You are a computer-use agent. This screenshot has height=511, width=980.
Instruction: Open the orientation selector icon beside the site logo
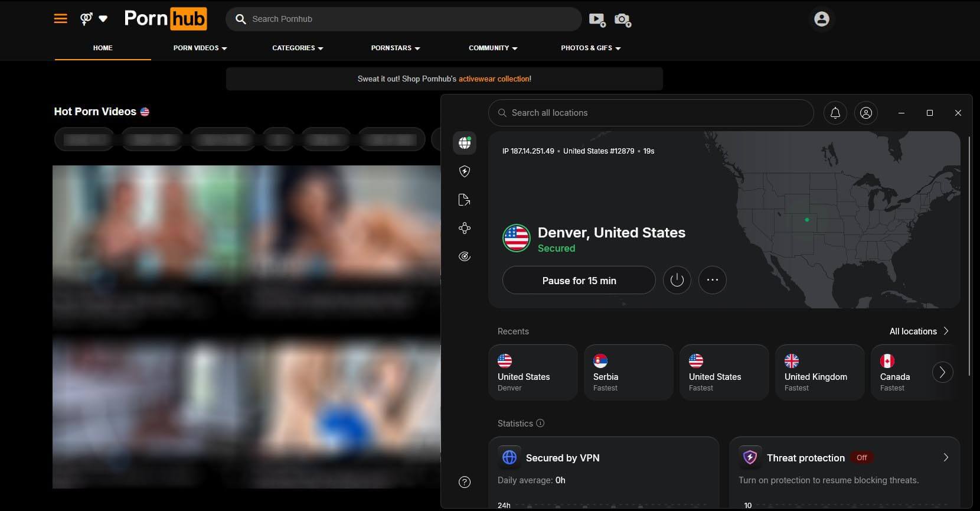[x=87, y=19]
